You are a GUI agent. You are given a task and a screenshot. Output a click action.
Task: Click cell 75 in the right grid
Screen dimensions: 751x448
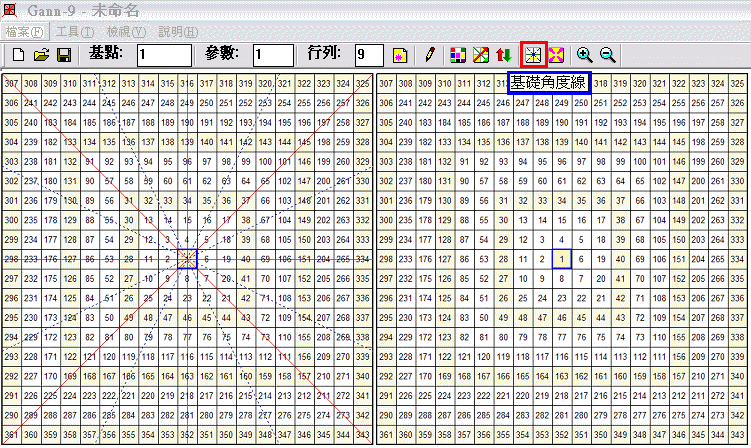click(601, 337)
